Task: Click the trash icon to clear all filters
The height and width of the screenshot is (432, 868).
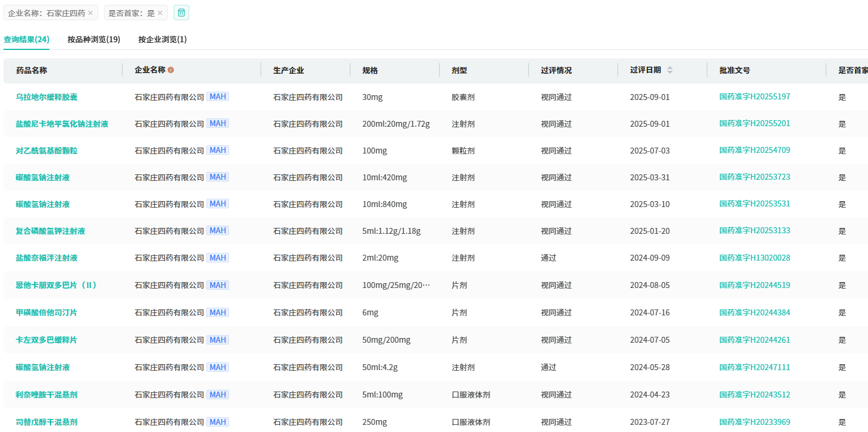Action: tap(181, 12)
